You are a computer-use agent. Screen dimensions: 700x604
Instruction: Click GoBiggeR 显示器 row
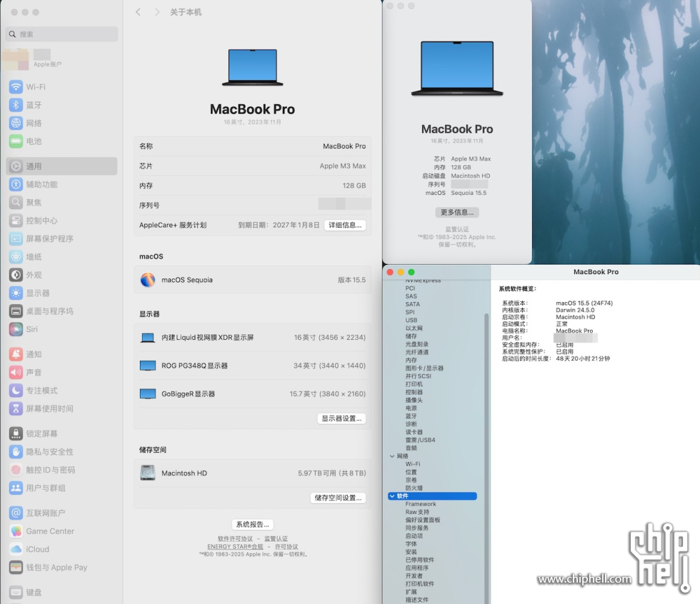point(253,394)
